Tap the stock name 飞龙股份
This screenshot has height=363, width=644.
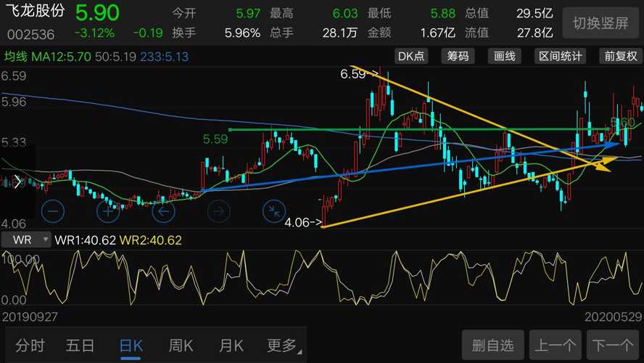pyautogui.click(x=36, y=10)
